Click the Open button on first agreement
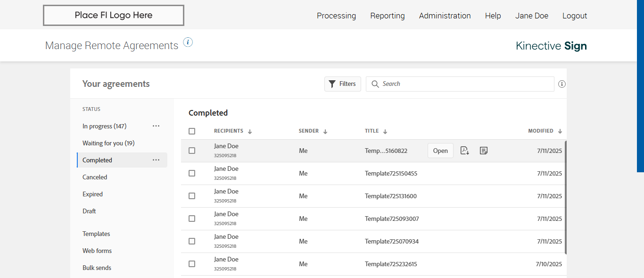 click(440, 151)
